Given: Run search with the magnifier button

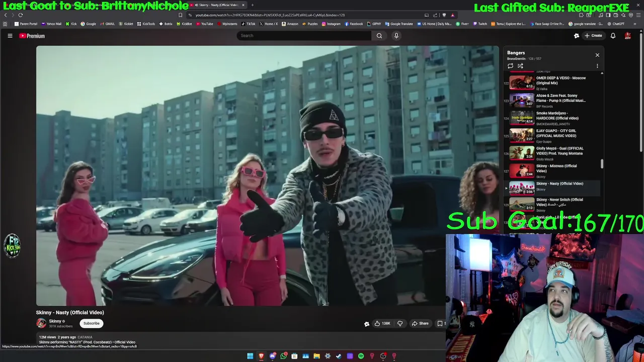Looking at the screenshot, I should [x=379, y=36].
